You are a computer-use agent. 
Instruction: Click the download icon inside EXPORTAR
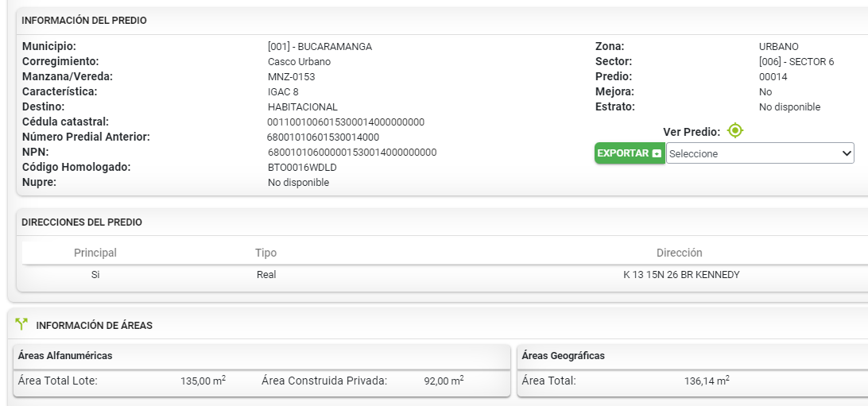point(657,154)
